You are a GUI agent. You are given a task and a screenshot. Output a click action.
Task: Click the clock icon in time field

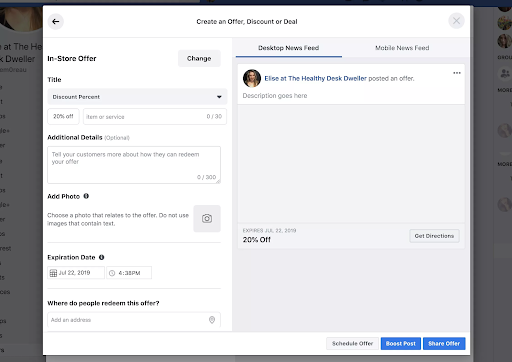click(x=112, y=273)
